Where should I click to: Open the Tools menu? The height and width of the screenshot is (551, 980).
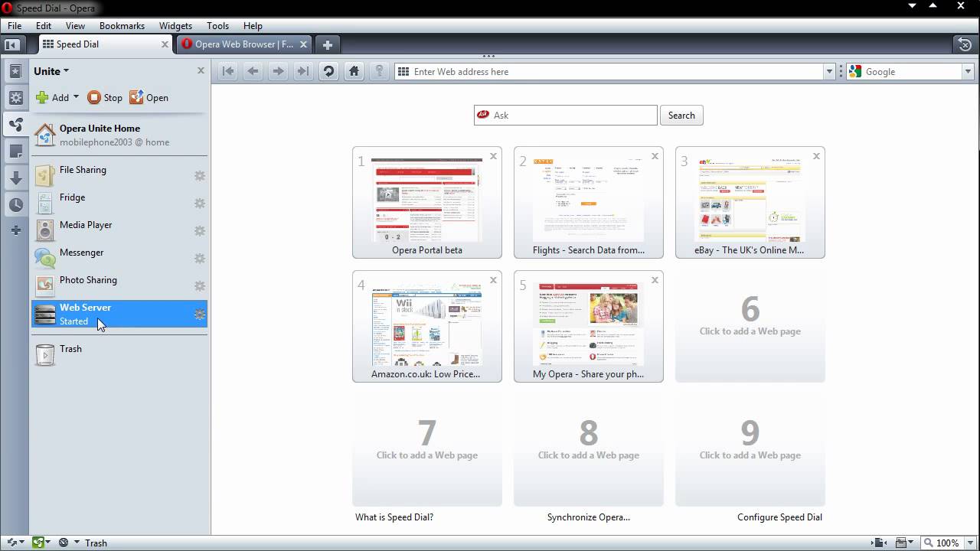tap(217, 25)
